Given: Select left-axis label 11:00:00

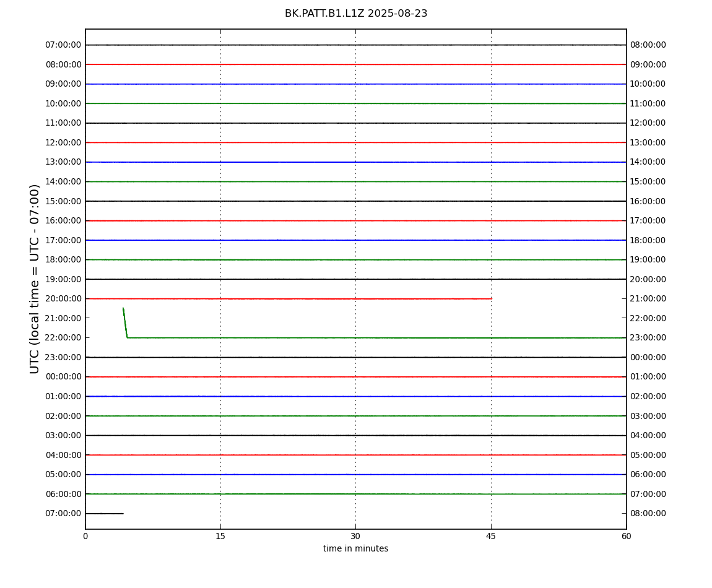Looking at the screenshot, I should pos(63,123).
